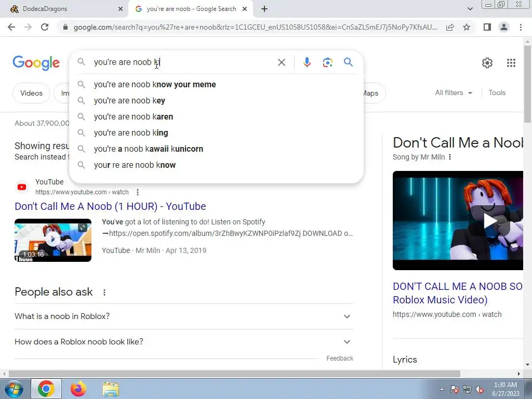The height and width of the screenshot is (399, 532).
Task: Click the browser forward arrow
Action: click(28, 27)
